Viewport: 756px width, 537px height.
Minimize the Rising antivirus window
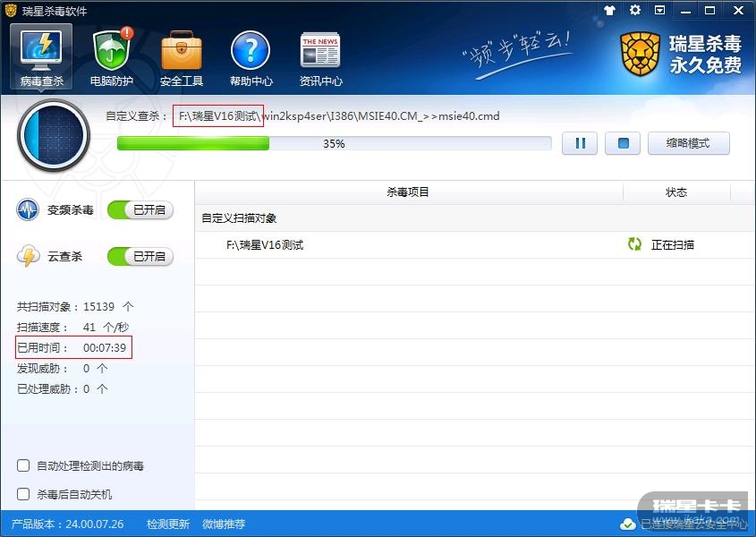685,11
